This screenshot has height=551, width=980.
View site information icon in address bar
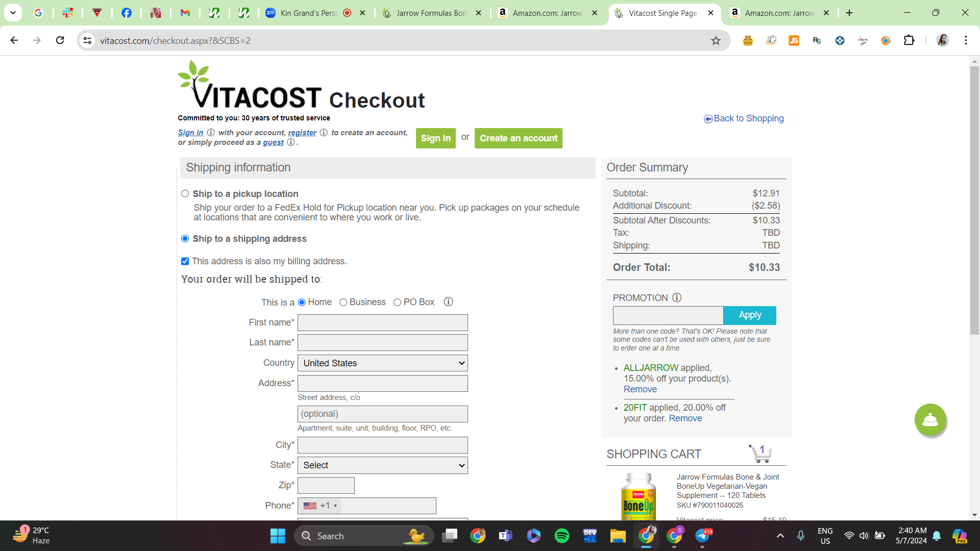(x=88, y=40)
